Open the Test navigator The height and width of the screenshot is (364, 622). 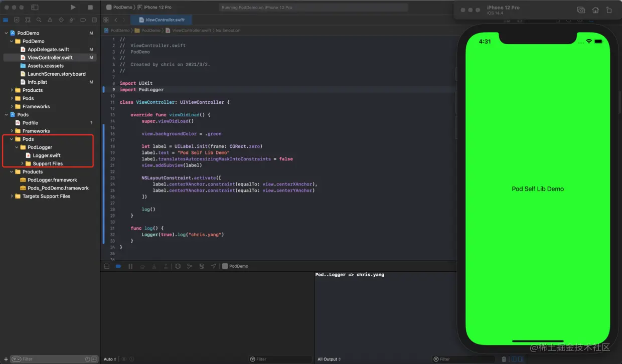click(x=61, y=20)
